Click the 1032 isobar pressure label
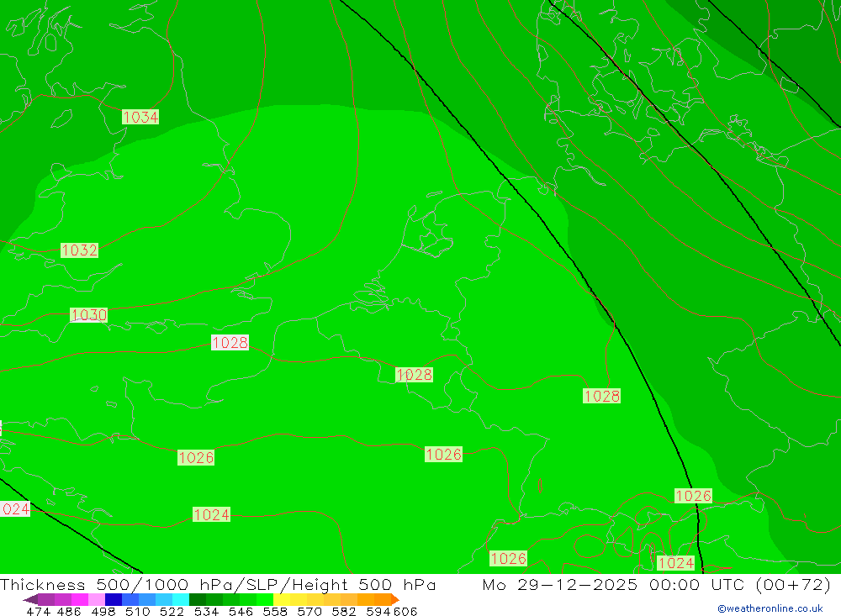Image resolution: width=841 pixels, height=616 pixels. (x=79, y=250)
